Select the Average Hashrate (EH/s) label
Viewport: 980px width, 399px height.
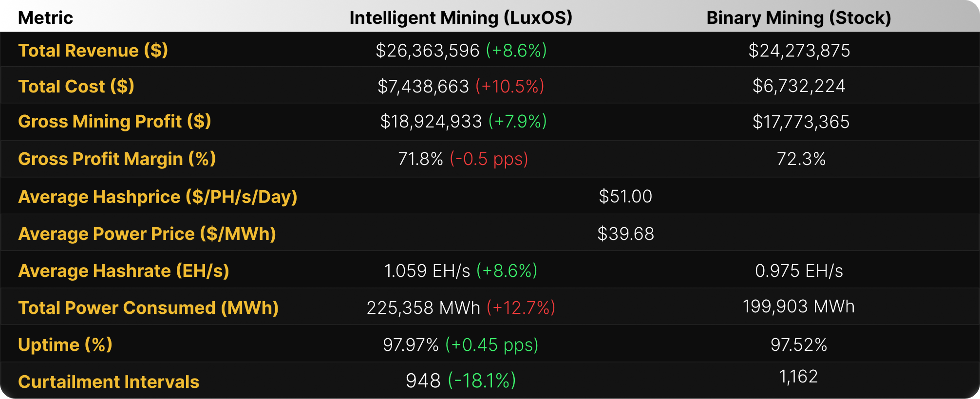pyautogui.click(x=124, y=271)
